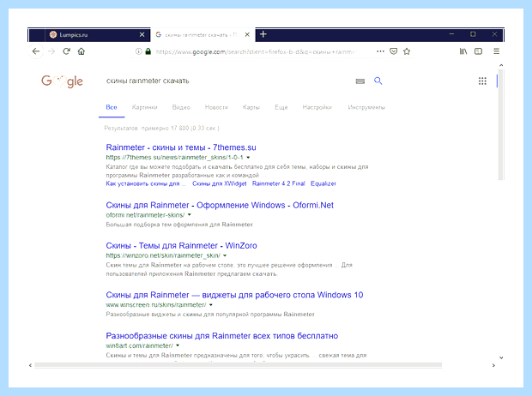Viewport: 532px width, 396px height.
Task: Open sitelink Rainmeter 4.2 Final
Action: click(279, 183)
